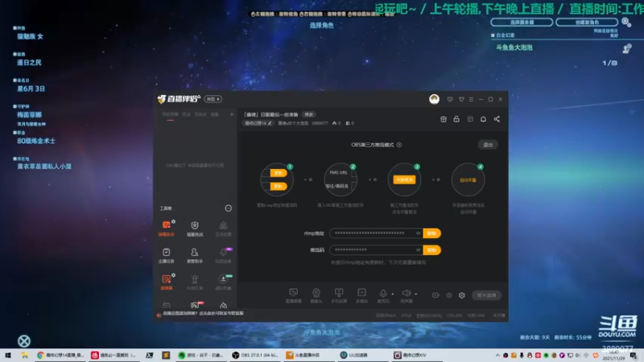Click the feedback message icon in title bar
Image resolution: width=644 pixels, height=362 pixels.
450,99
